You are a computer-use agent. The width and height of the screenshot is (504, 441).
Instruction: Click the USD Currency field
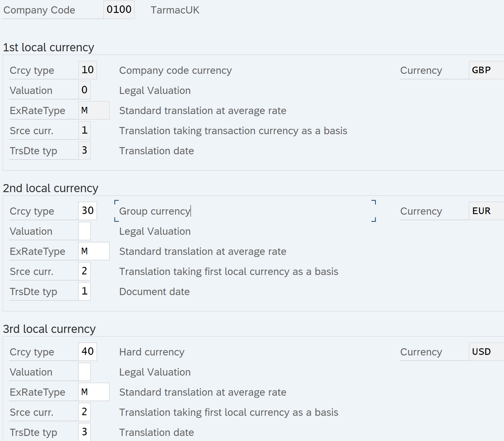tap(485, 352)
